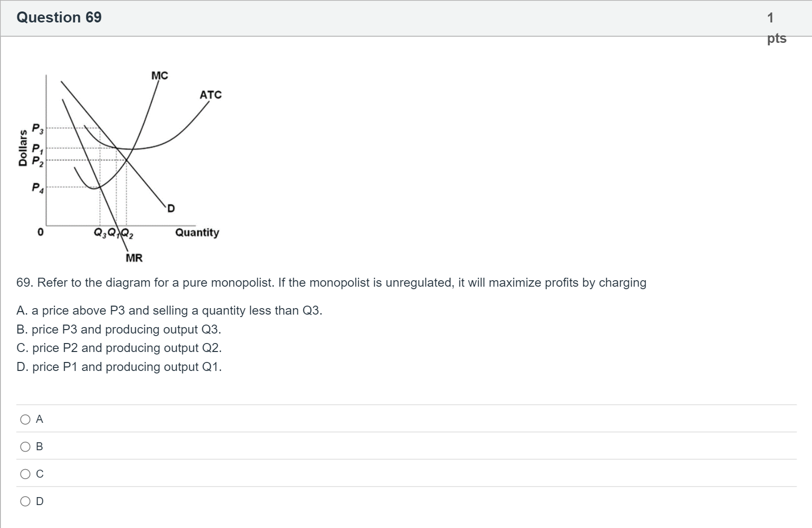Click answer text 'price P2 and producing output Q2'
Viewport: 812px width, 528px height.
[127, 348]
